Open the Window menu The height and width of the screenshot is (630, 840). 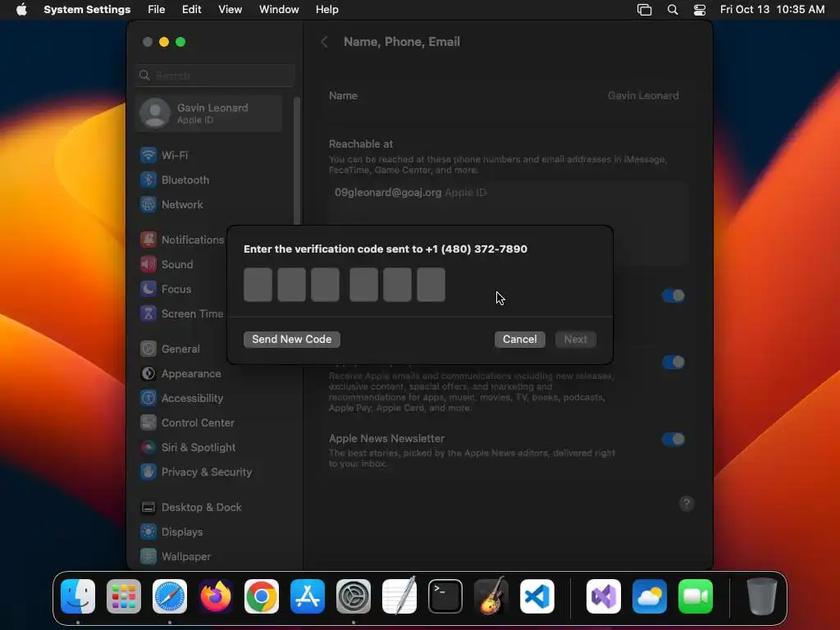coord(279,10)
